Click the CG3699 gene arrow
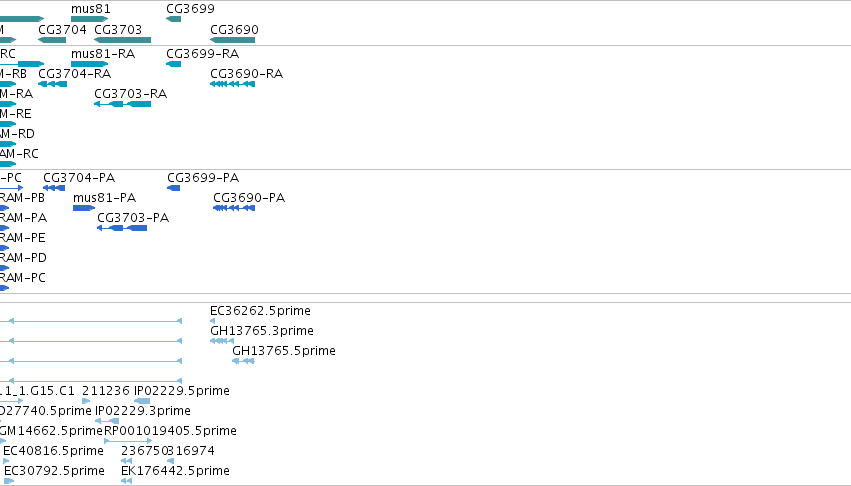851x486 pixels. 174,19
